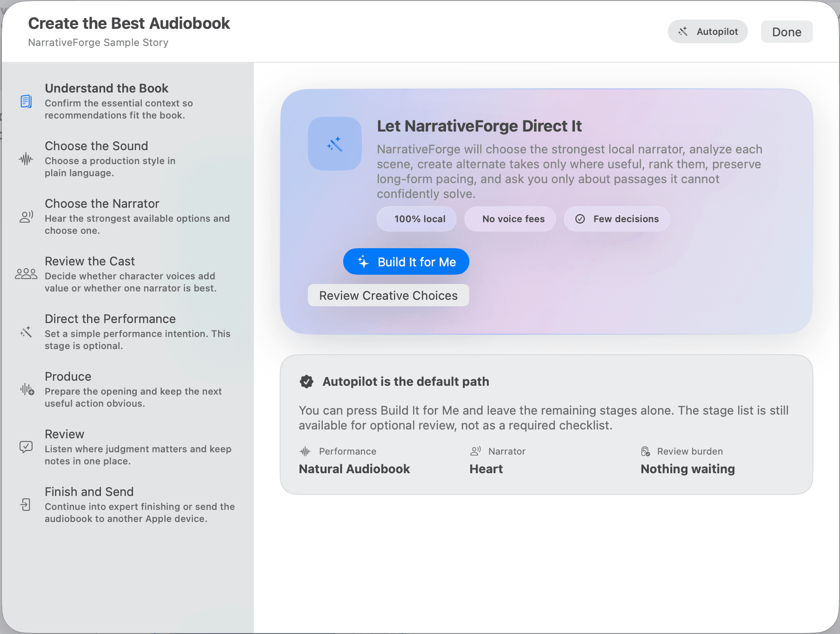Click the Heart narrator value
This screenshot has height=634, width=840.
486,469
